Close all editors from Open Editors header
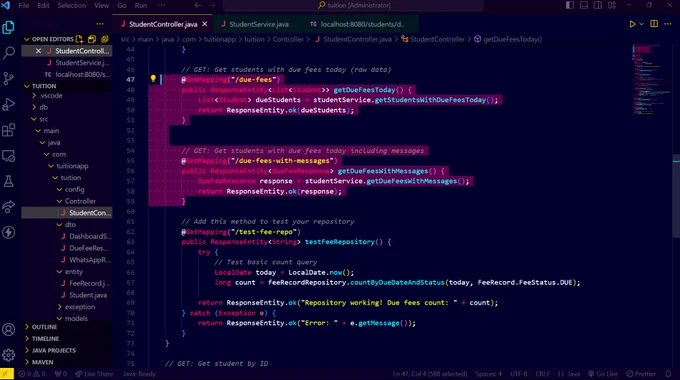 (x=105, y=39)
